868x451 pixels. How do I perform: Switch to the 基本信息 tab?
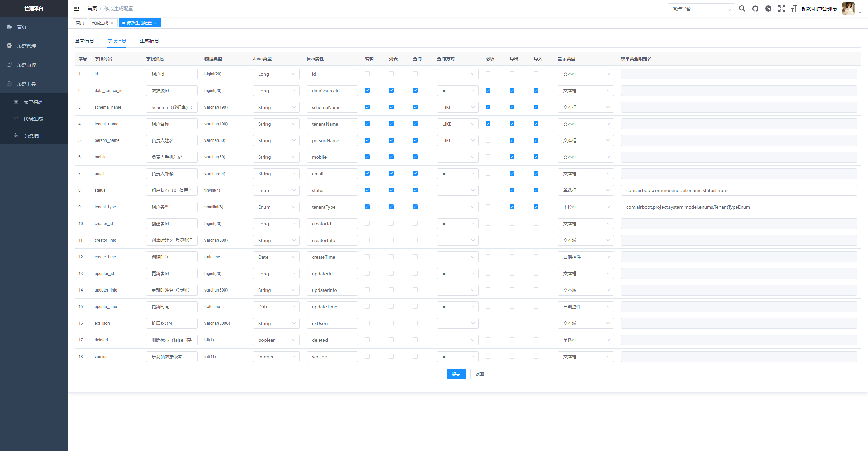84,41
